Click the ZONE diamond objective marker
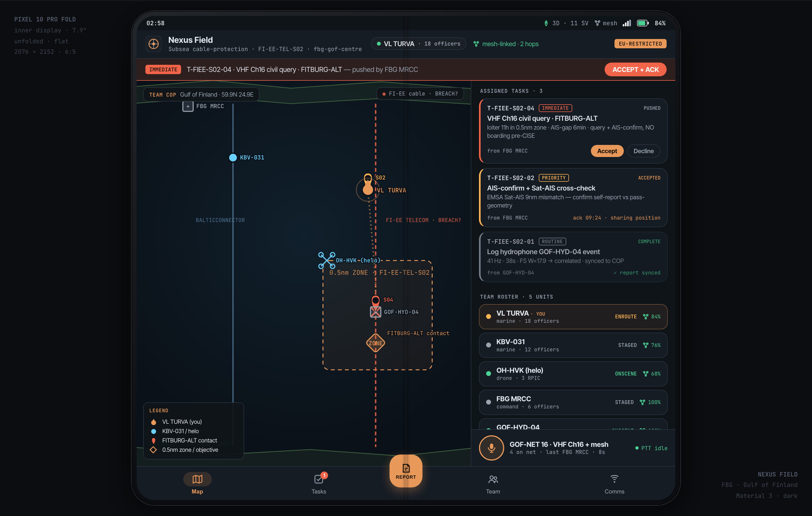This screenshot has height=516, width=812. tap(375, 343)
